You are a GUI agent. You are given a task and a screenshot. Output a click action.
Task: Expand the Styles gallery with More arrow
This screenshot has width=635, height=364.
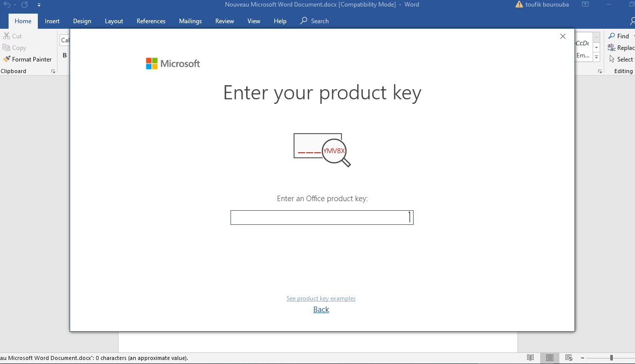pos(596,57)
